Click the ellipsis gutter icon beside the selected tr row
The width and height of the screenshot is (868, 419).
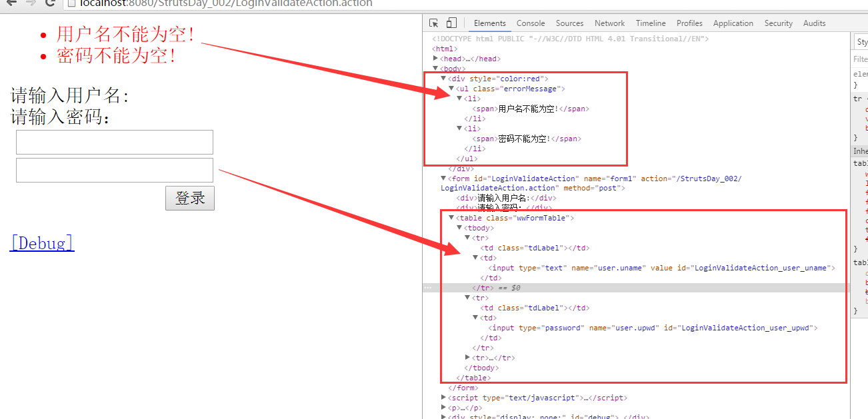(x=427, y=288)
